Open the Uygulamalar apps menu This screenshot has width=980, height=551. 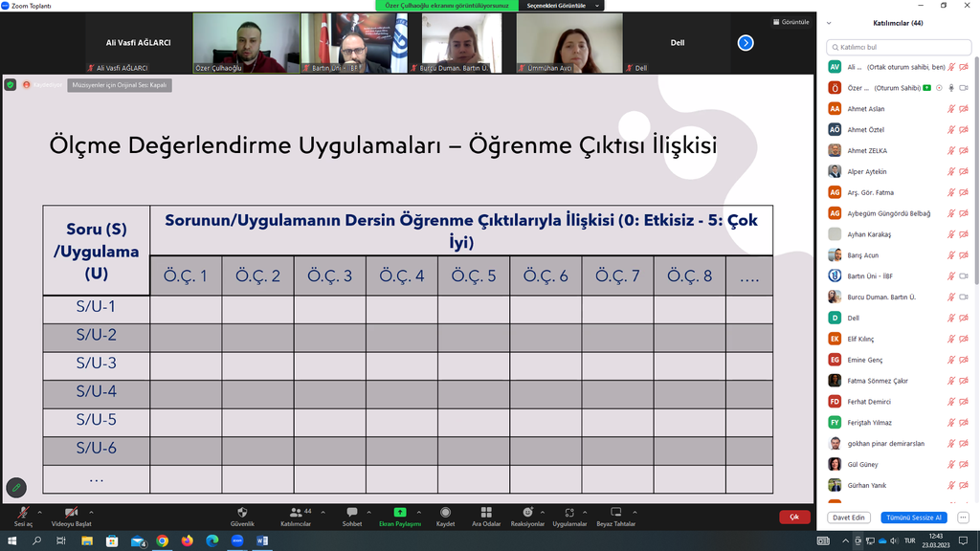click(569, 513)
